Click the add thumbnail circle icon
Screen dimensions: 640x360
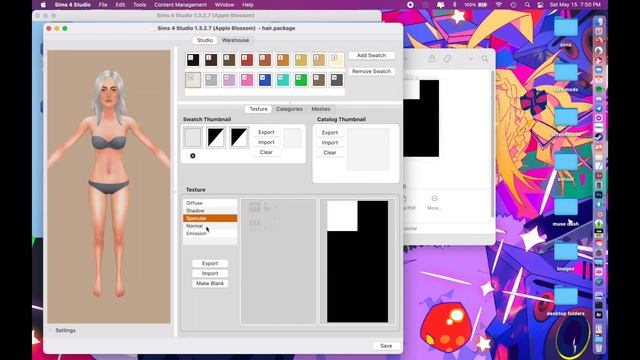tap(193, 156)
